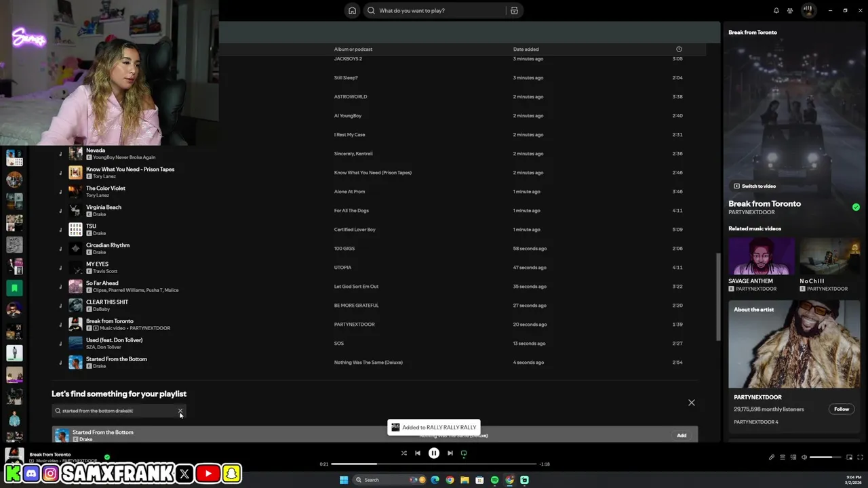Follow PARTYNEXTDOOR
This screenshot has width=868, height=488.
(x=842, y=409)
